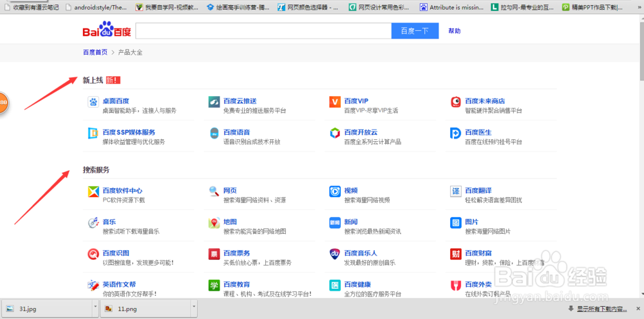Open the 绘画高手训练营 bookmark

[x=238, y=7]
